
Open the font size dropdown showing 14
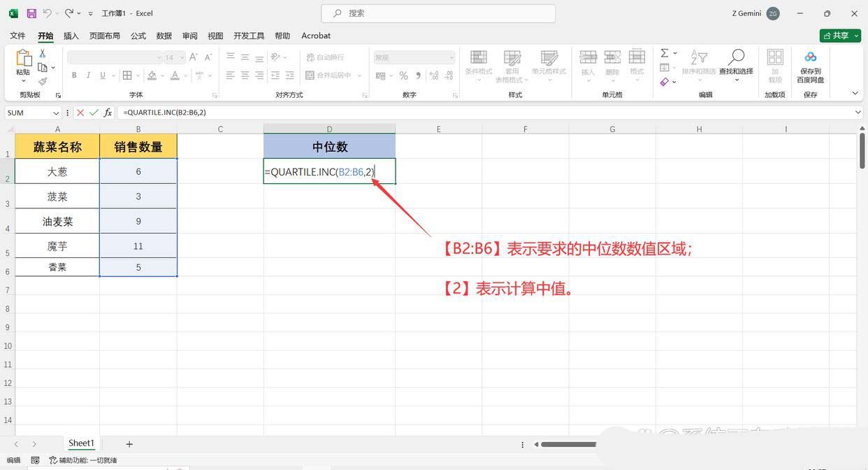(182, 57)
